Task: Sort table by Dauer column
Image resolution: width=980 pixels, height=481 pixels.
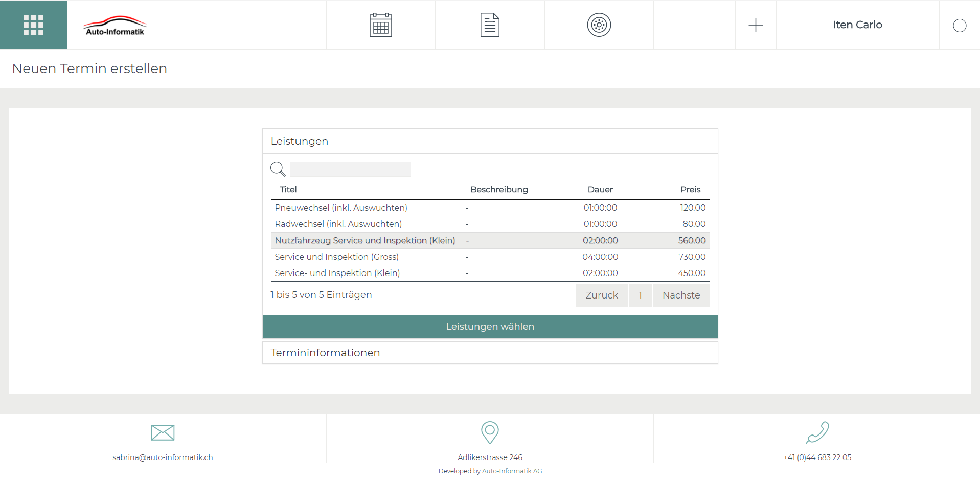Action: [600, 189]
